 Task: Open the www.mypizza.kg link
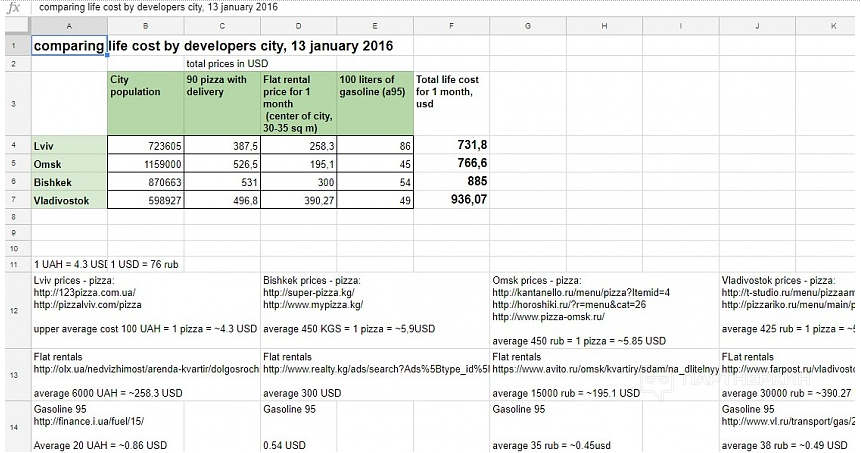[313, 305]
